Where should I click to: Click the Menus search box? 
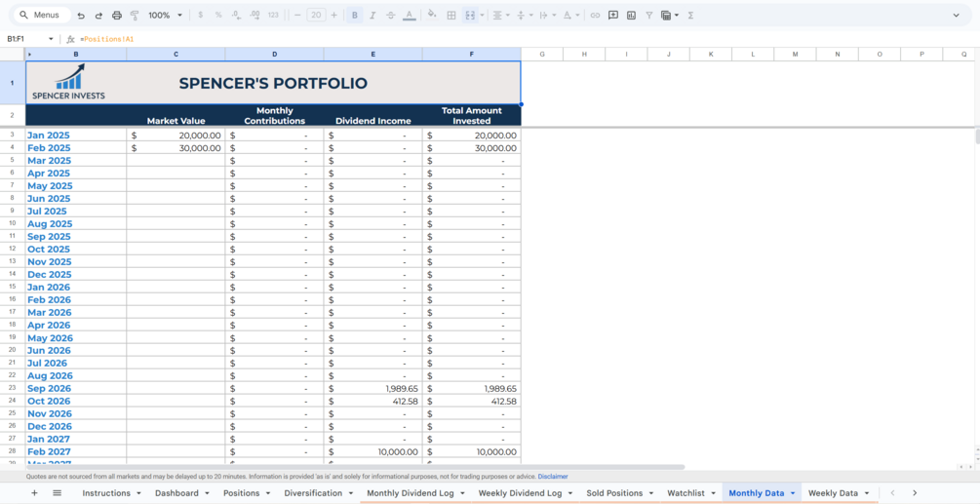[x=43, y=15]
